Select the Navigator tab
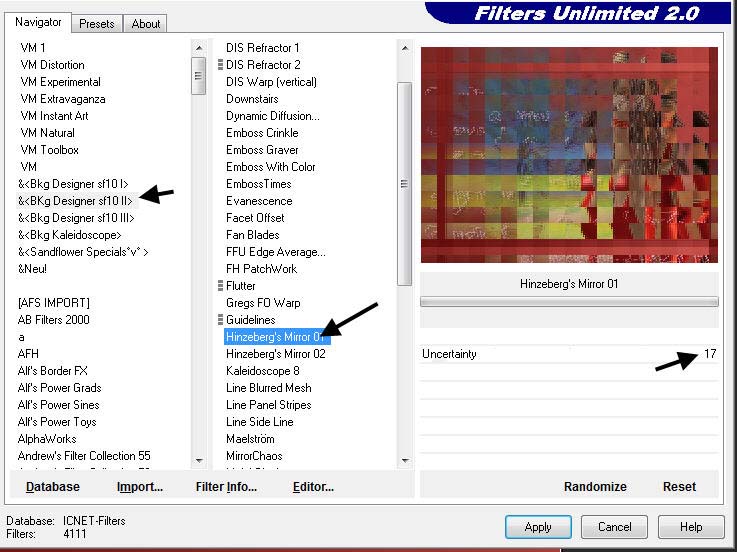Viewport: 737px width, 552px height. coord(38,22)
